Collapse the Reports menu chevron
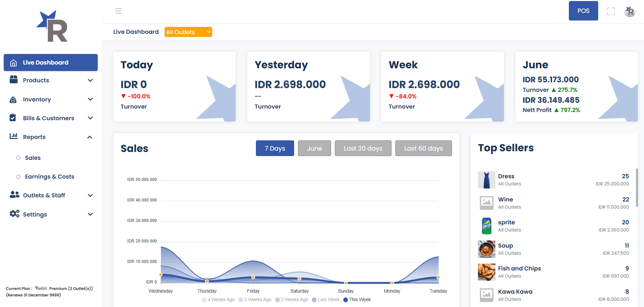The height and width of the screenshot is (307, 644). coord(90,137)
